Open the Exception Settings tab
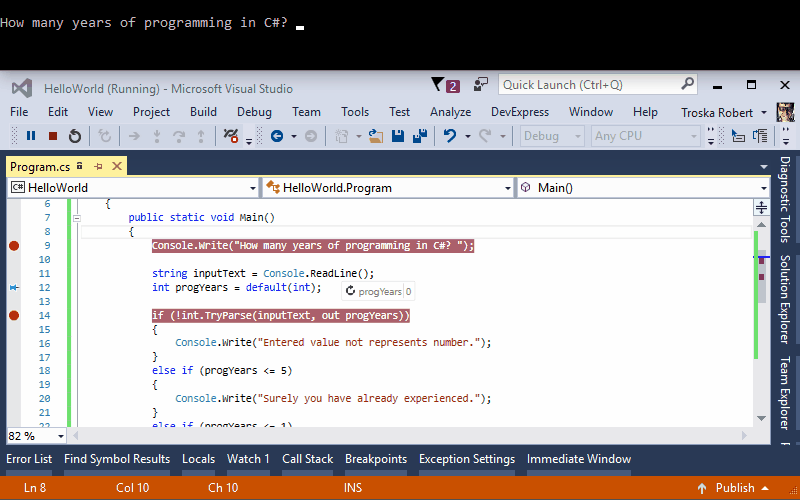The image size is (800, 500). (x=467, y=459)
